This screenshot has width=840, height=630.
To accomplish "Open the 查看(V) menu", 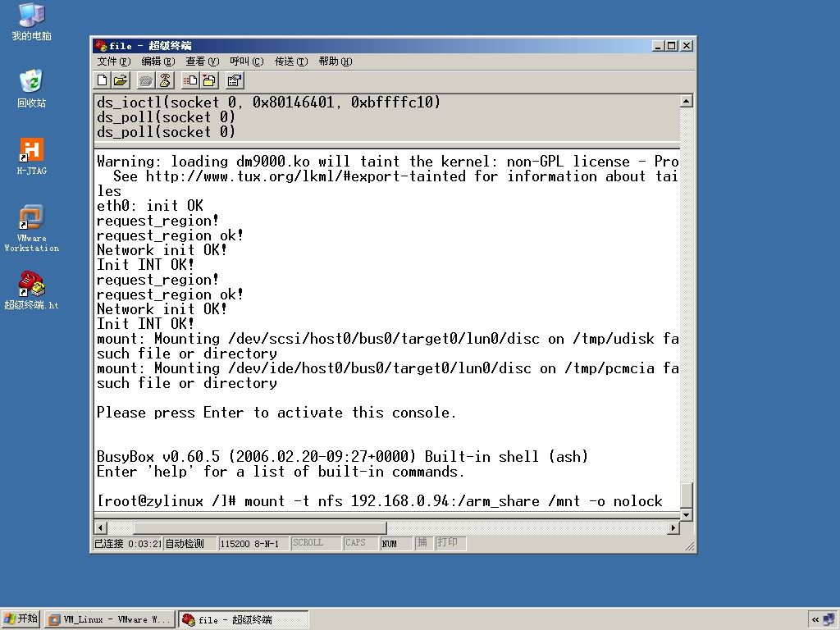I will 203,61.
